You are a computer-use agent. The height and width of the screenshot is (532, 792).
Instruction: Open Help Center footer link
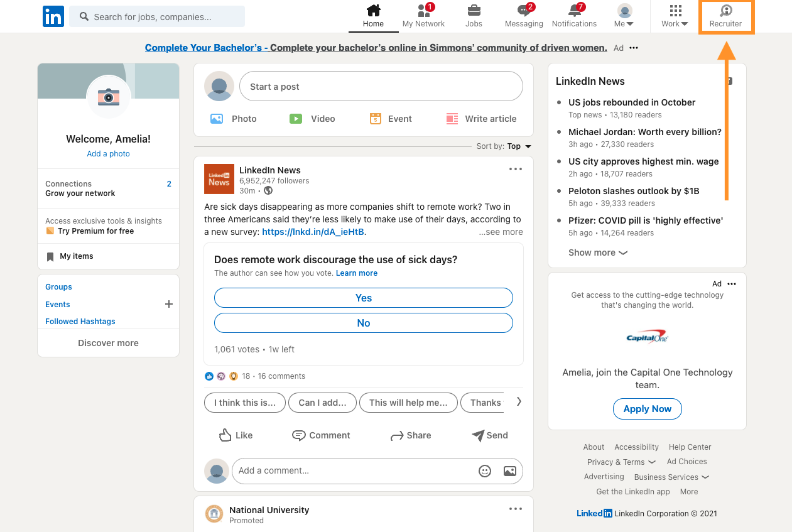[690, 447]
